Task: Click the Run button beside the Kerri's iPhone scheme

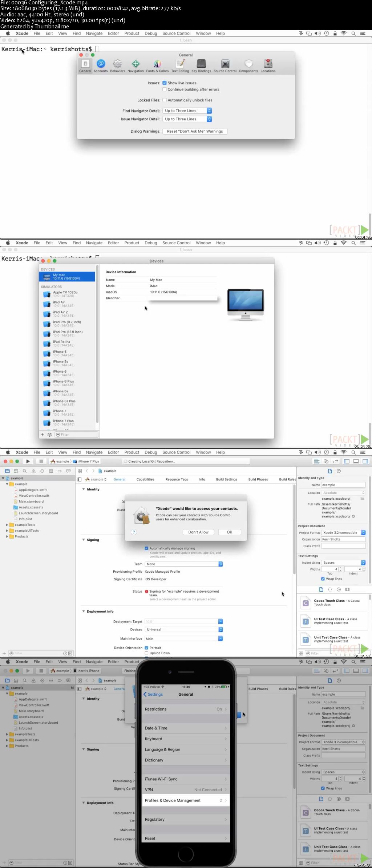Action: (28, 671)
